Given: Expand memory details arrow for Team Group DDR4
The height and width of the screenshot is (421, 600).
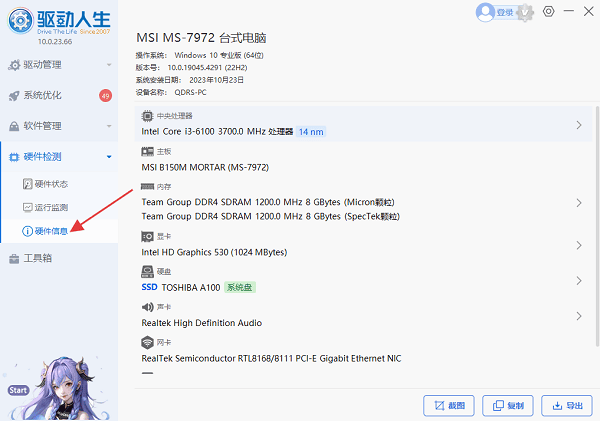Looking at the screenshot, I should pos(579,203).
